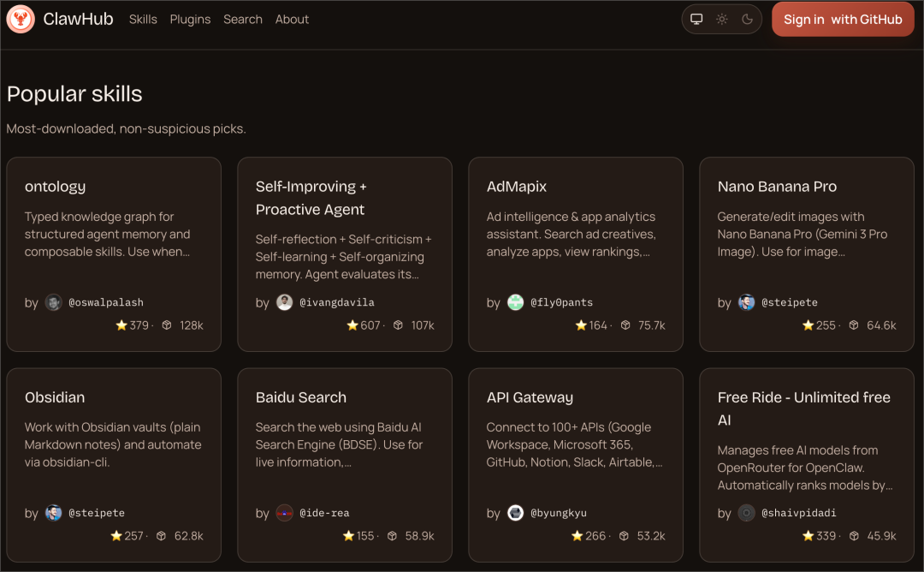Click @ivangdavila avatar icon
Screen dimensions: 924x572
click(285, 302)
